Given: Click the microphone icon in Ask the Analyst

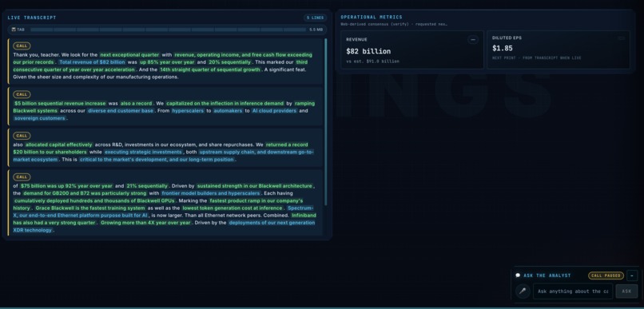Looking at the screenshot, I should coord(523,291).
